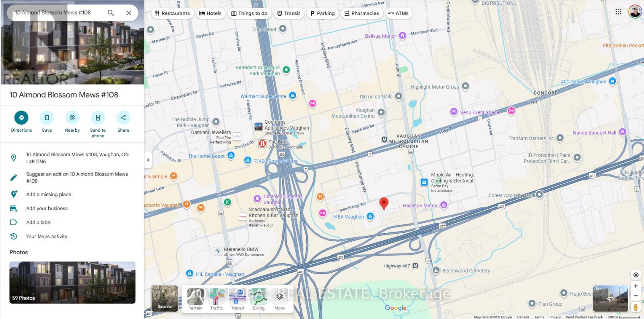Filter map by Pharmacies

click(361, 13)
